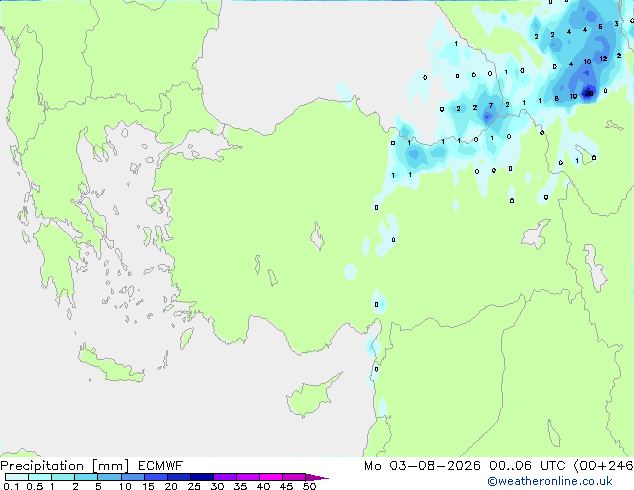Open the weatheronline.co.uk copyright link

pyautogui.click(x=550, y=481)
